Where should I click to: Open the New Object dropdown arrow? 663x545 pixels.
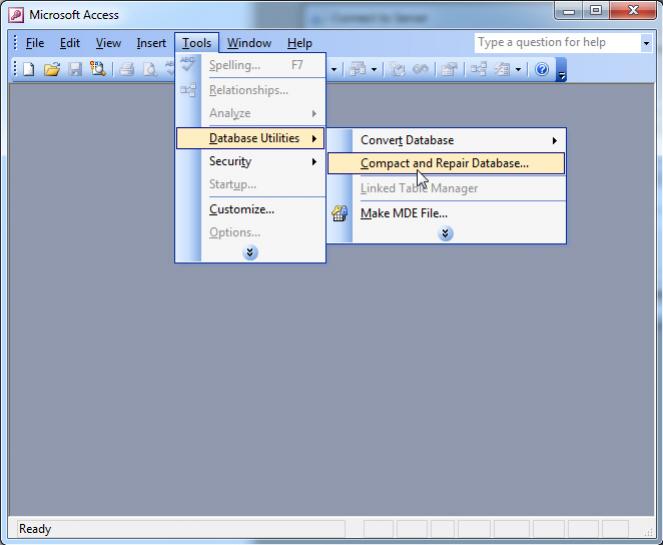tap(518, 69)
